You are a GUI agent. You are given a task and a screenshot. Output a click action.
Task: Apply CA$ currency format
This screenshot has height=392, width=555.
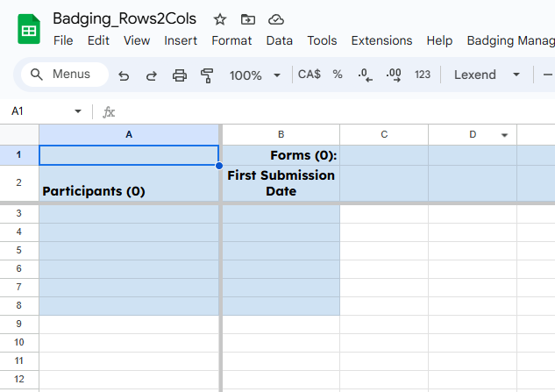[310, 75]
